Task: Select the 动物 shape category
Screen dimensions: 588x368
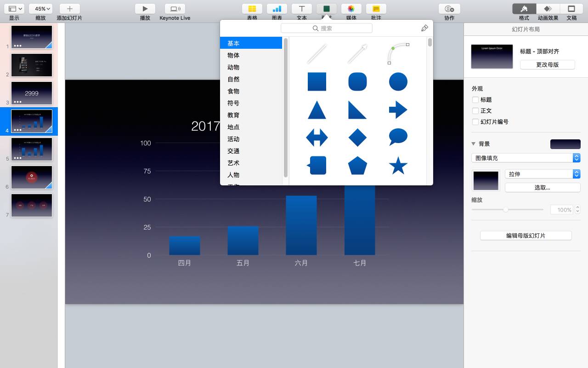Action: [x=233, y=67]
